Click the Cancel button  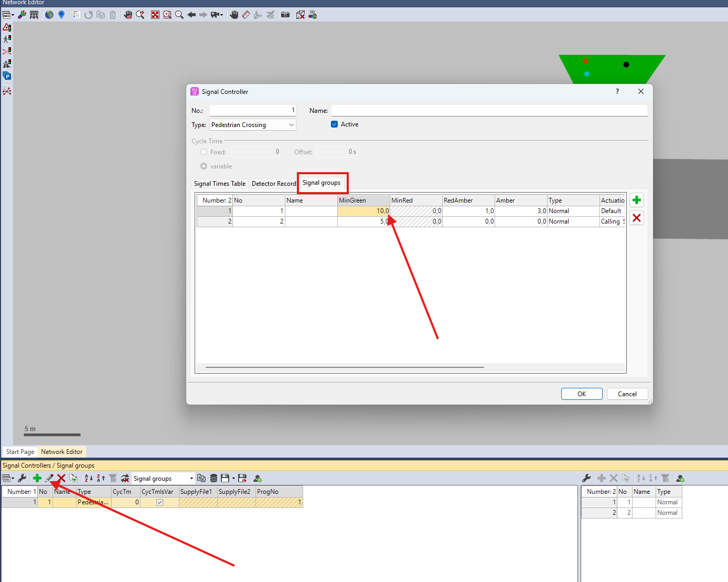pyautogui.click(x=627, y=394)
